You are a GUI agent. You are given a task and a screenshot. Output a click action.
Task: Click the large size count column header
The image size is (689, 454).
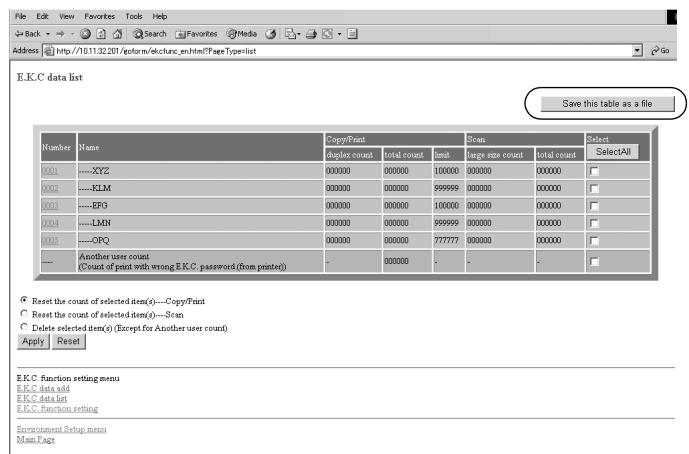pos(500,155)
